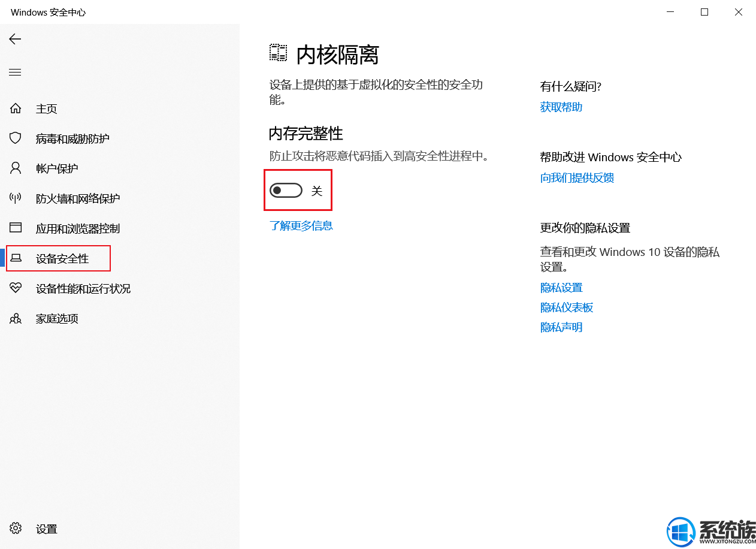The height and width of the screenshot is (549, 756).
Task: Click the laptop icon for 设备安全性
Action: click(x=16, y=258)
